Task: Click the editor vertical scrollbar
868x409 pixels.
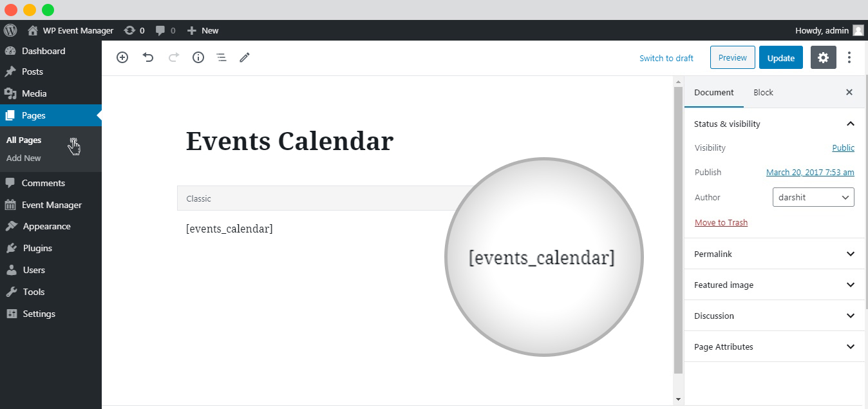Action: [x=678, y=231]
